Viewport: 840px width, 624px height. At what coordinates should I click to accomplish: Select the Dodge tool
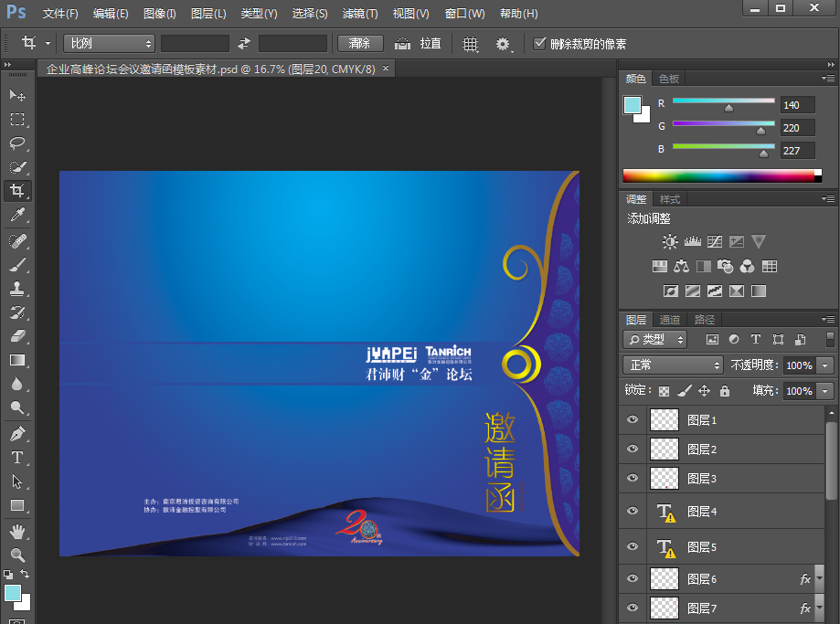[x=17, y=407]
